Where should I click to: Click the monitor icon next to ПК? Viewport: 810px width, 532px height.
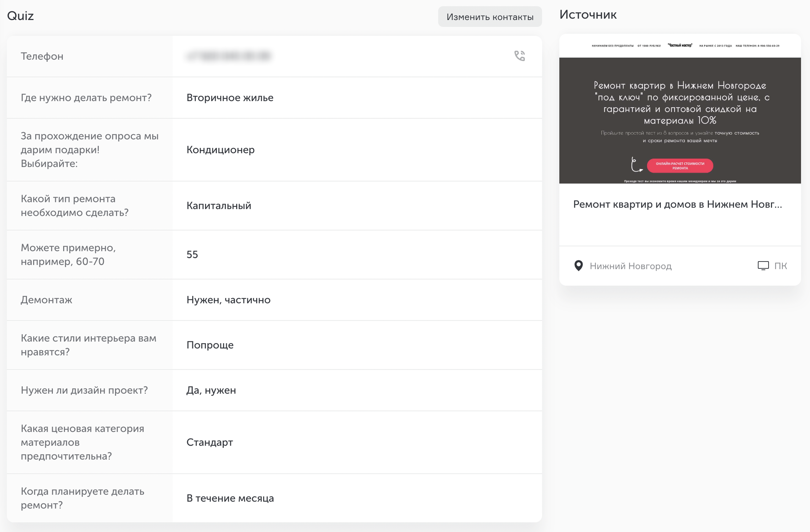click(x=763, y=266)
